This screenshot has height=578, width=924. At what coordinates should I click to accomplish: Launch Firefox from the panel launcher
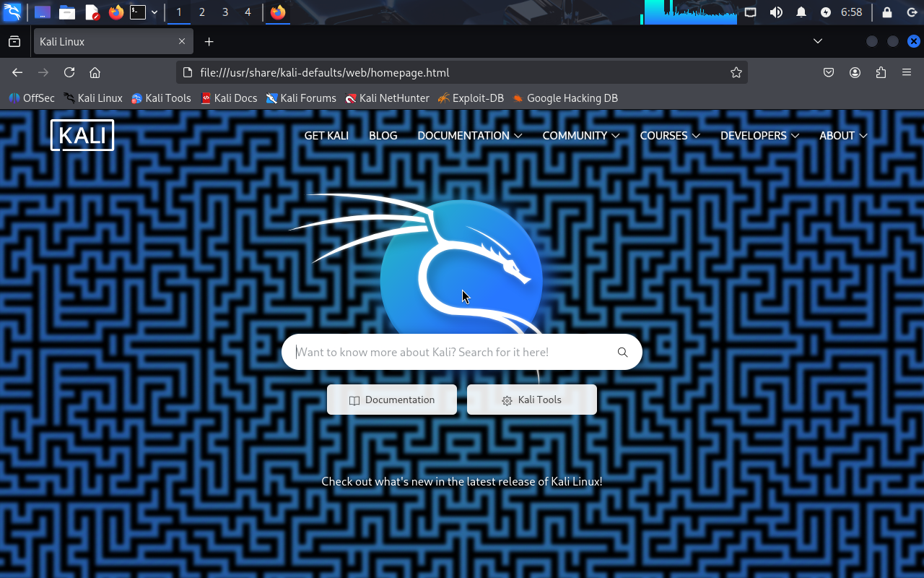click(116, 12)
